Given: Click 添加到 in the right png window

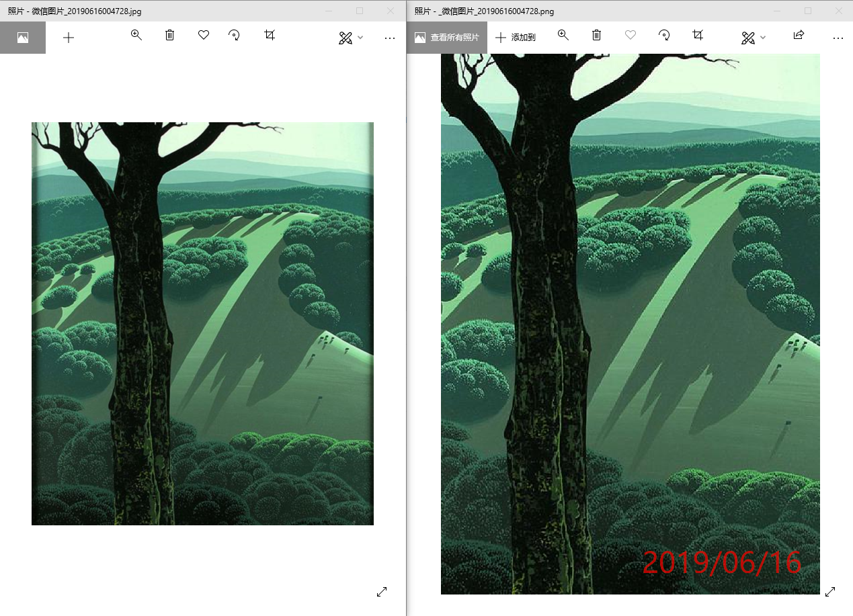Looking at the screenshot, I should (516, 38).
